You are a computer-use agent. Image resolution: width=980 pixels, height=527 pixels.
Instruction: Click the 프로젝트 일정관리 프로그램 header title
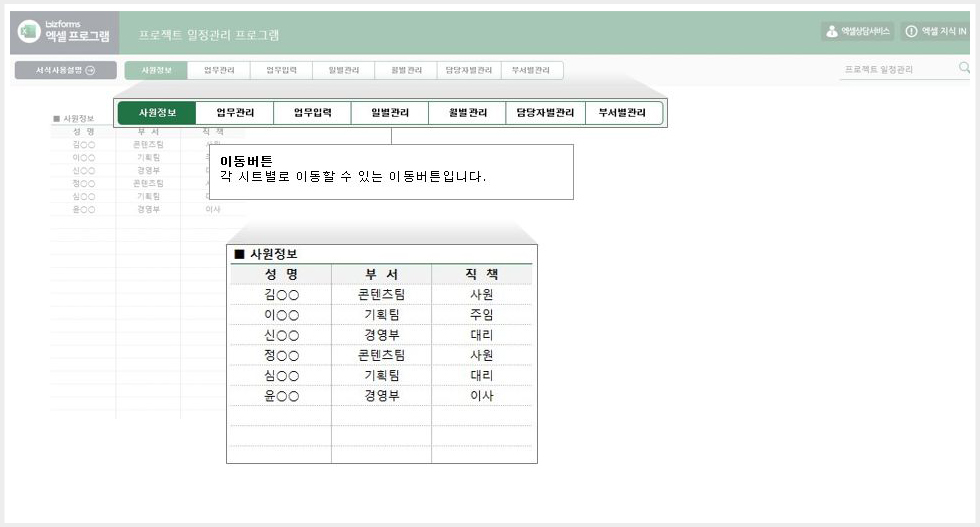208,35
